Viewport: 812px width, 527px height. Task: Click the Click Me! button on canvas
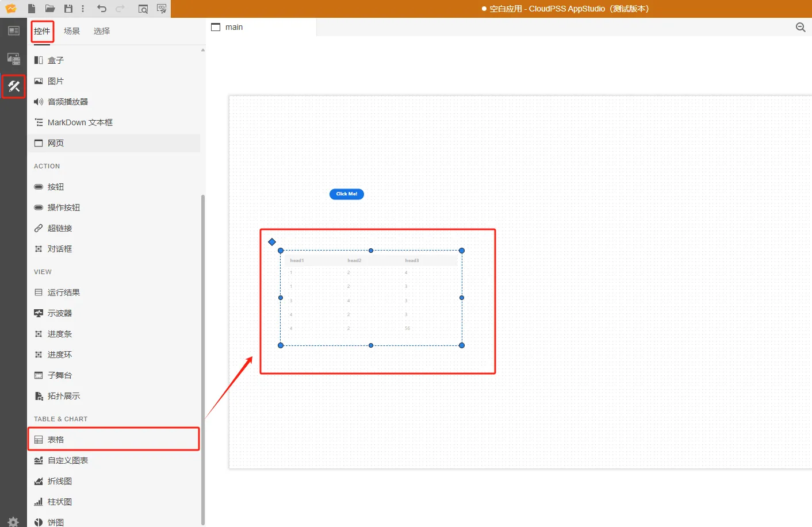tap(347, 194)
